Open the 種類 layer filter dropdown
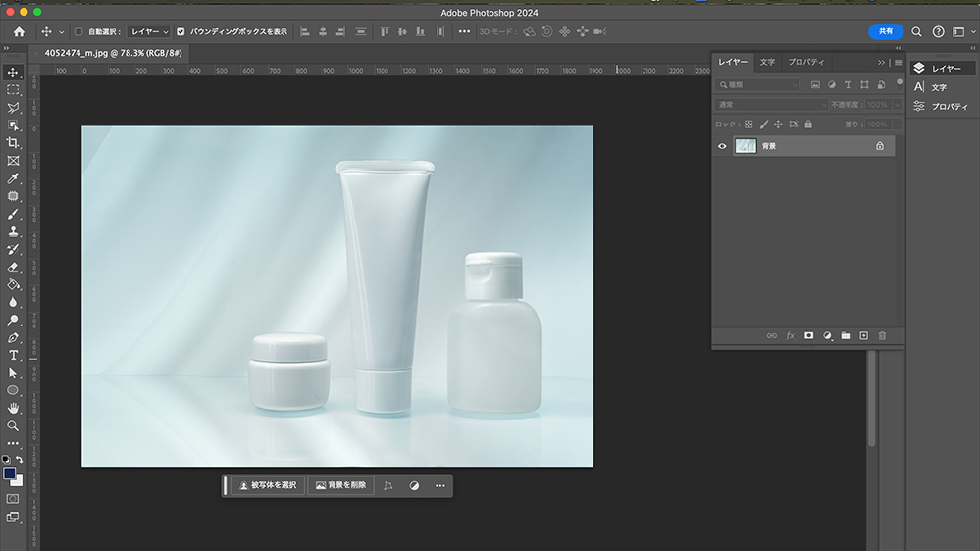The height and width of the screenshot is (551, 980). tap(757, 85)
